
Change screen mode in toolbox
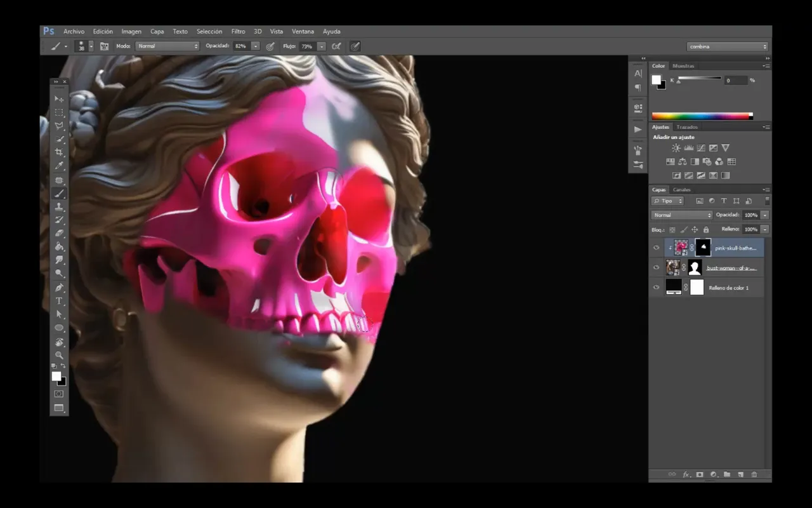(59, 408)
